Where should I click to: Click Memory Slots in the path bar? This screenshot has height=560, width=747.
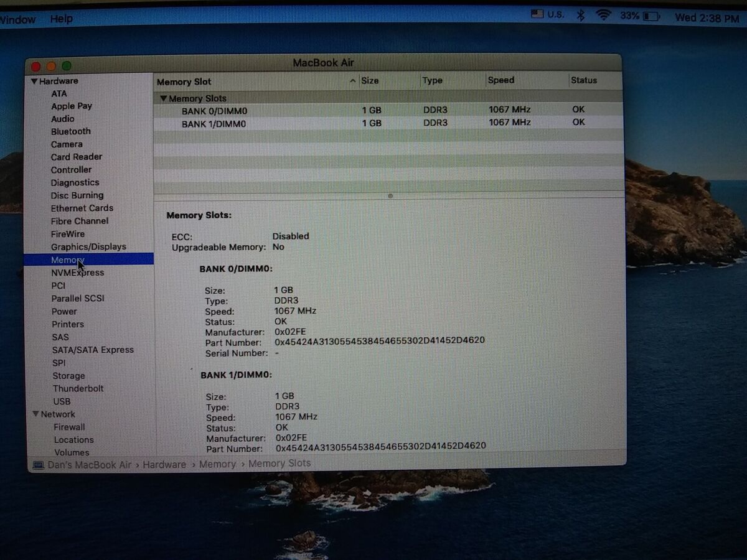coord(280,463)
